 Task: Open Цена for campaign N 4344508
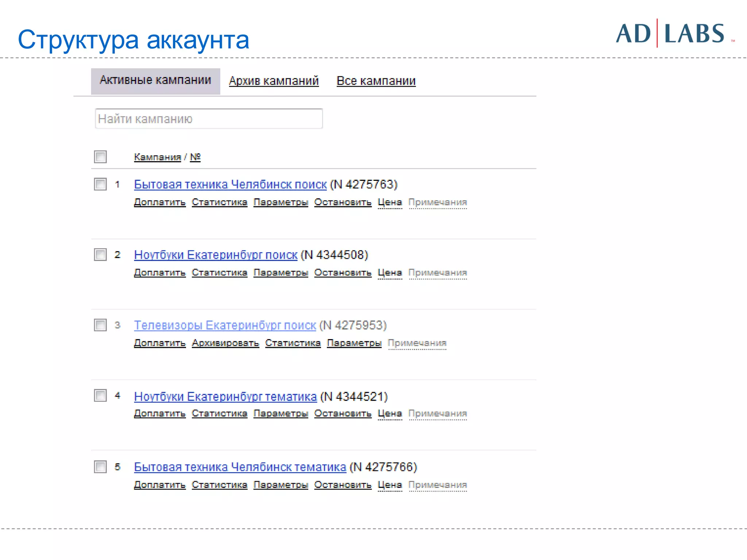(390, 273)
